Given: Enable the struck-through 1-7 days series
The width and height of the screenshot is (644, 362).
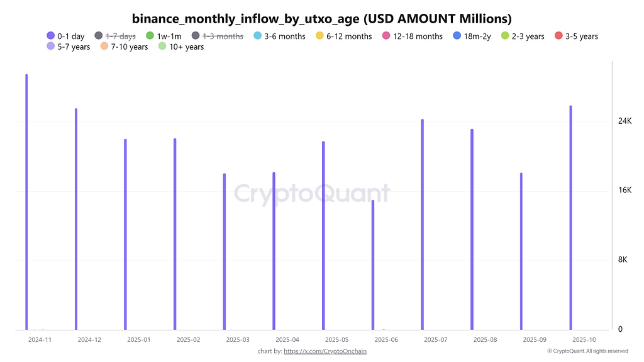Looking at the screenshot, I should coord(115,36).
